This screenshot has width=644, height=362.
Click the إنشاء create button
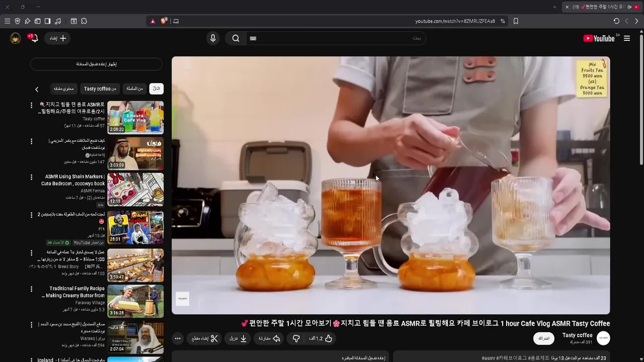[x=58, y=38]
